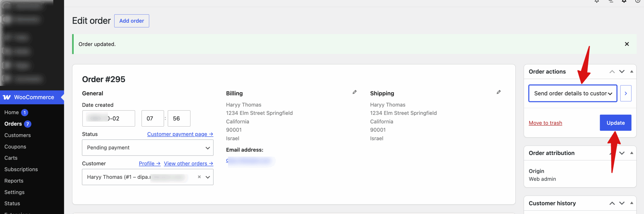Image resolution: width=644 pixels, height=214 pixels.
Task: Open the Status menu item
Action: (x=12, y=203)
